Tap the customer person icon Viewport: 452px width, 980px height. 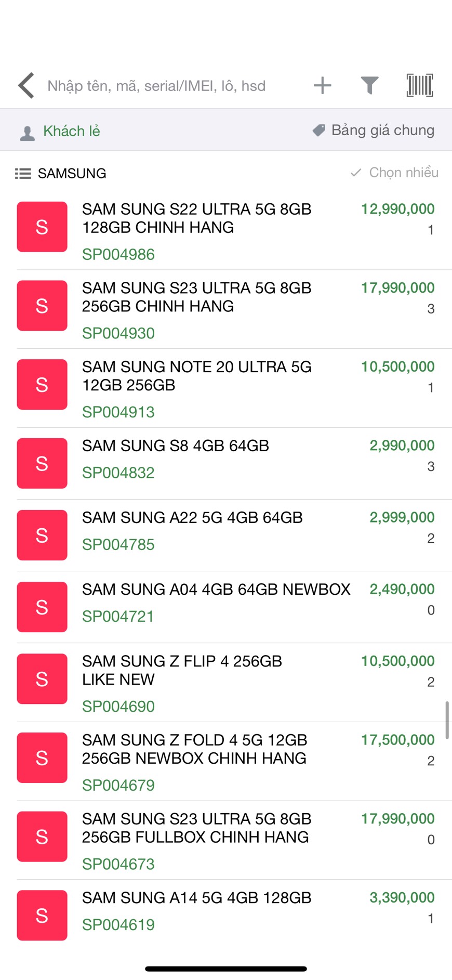point(27,133)
